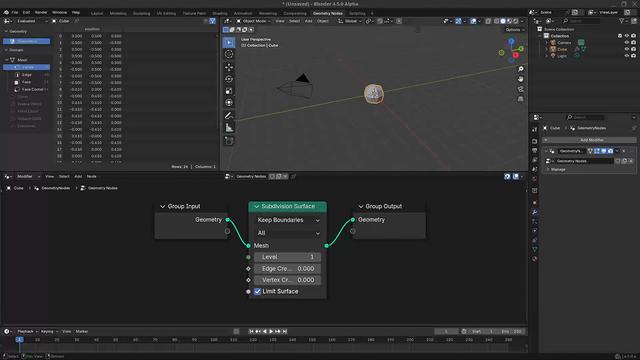
Task: Expand the Manage panel in modifier
Action: 558,169
